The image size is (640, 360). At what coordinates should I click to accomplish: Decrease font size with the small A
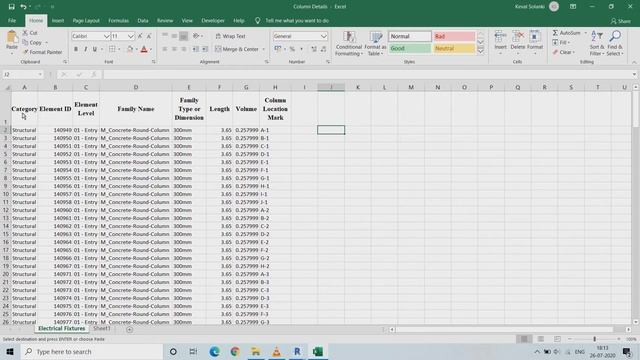click(149, 36)
